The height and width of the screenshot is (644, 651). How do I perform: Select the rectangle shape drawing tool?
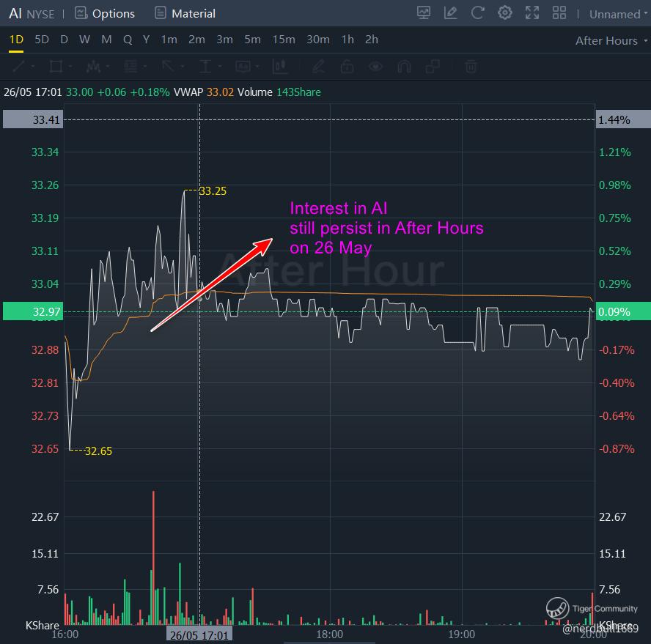point(56,66)
